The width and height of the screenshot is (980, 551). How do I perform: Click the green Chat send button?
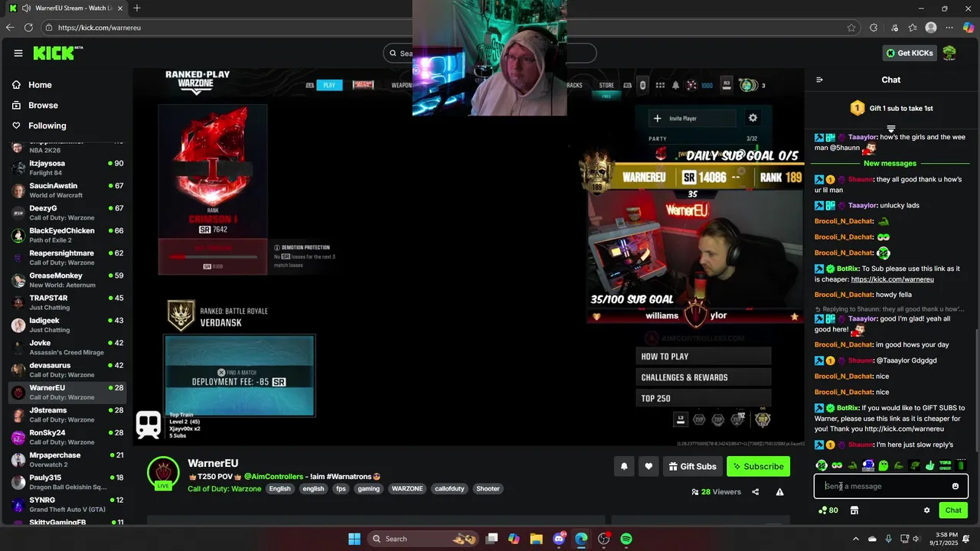[953, 510]
